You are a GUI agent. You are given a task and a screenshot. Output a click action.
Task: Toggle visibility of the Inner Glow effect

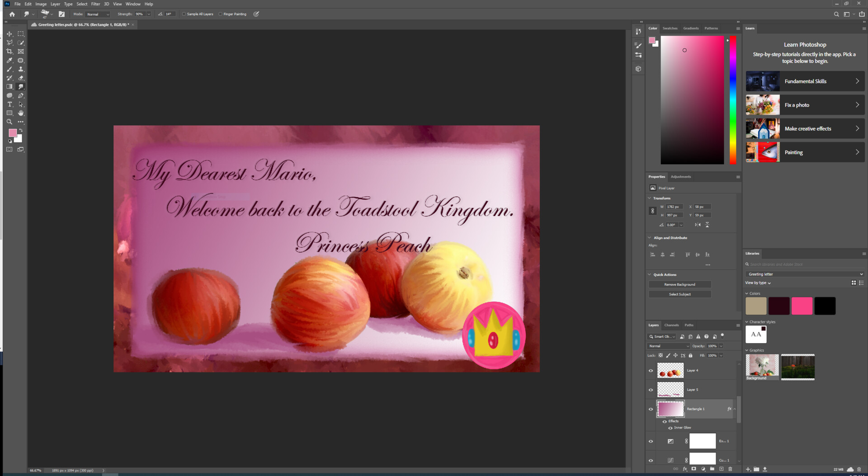(670, 428)
